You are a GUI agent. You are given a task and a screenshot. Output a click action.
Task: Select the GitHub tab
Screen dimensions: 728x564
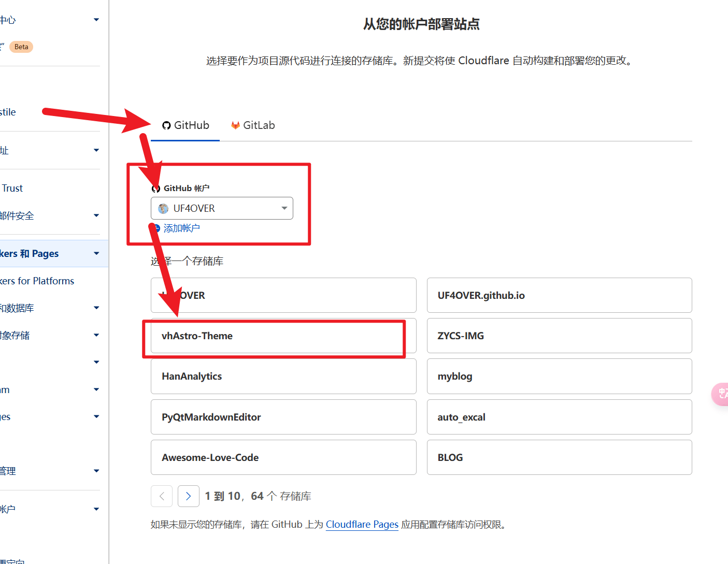191,125
